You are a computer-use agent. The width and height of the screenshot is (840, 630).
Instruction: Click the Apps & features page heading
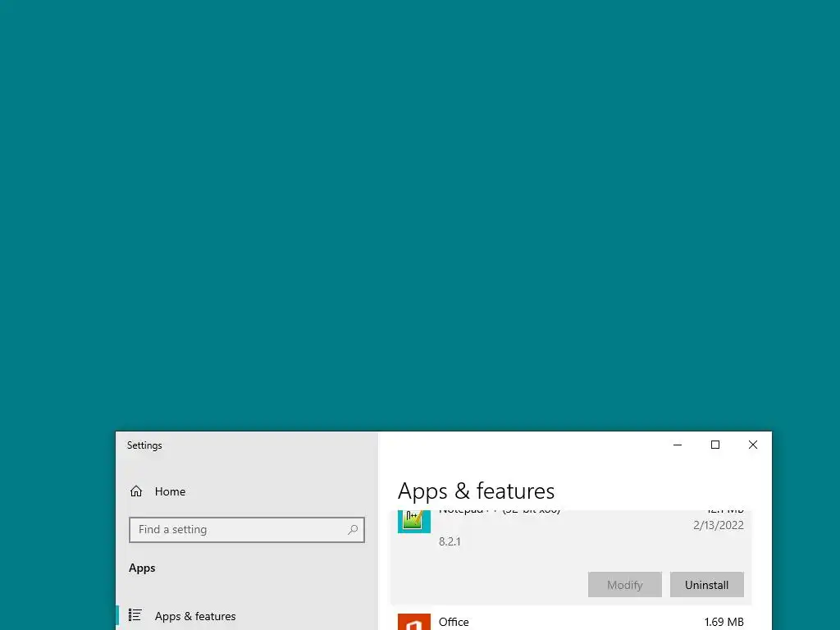(x=476, y=491)
